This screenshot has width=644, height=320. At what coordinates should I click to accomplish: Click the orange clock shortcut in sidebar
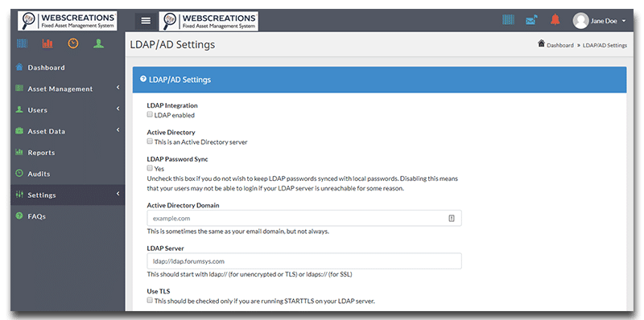coord(73,43)
